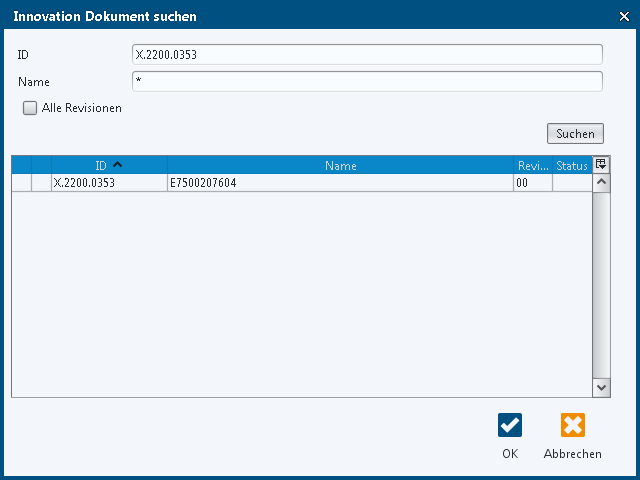The width and height of the screenshot is (640, 480).
Task: Click the blue OK checkmark icon
Action: tap(510, 425)
